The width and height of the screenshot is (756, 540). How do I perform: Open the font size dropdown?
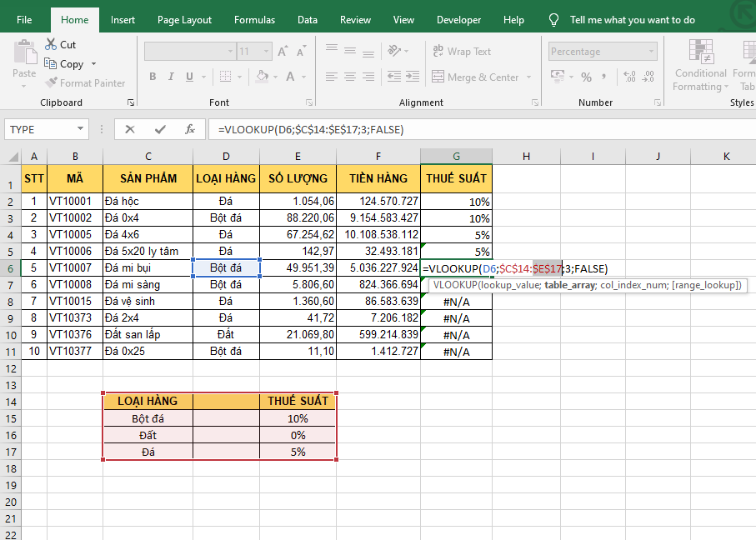pyautogui.click(x=266, y=52)
